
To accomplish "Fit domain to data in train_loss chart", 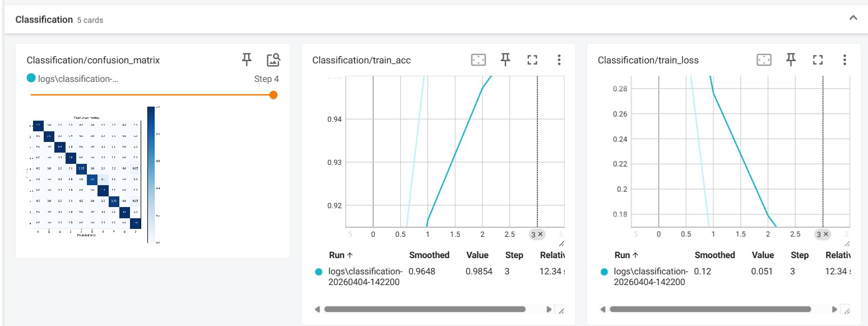I will point(764,60).
